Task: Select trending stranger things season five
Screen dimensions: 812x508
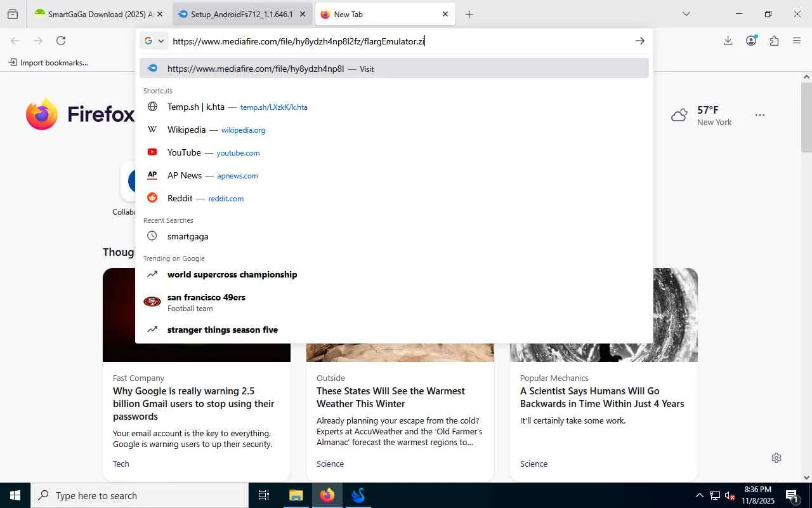Action: tap(394, 330)
